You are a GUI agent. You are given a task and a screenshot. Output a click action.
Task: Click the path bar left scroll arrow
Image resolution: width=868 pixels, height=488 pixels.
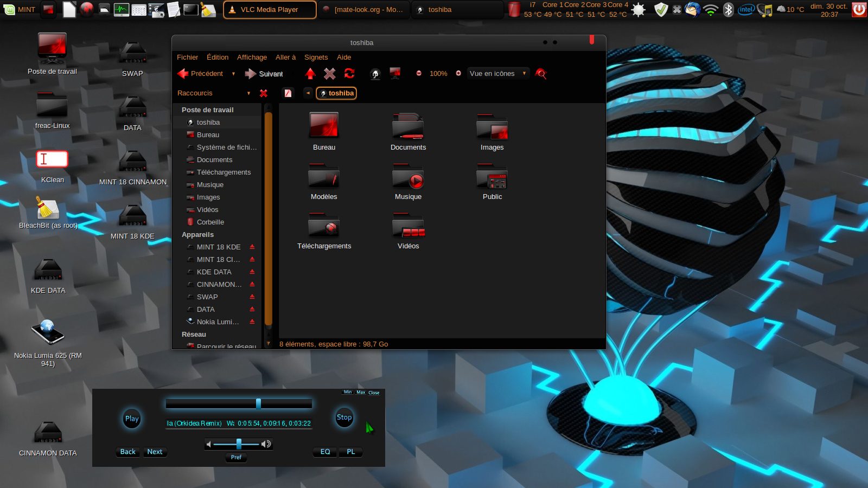[308, 93]
